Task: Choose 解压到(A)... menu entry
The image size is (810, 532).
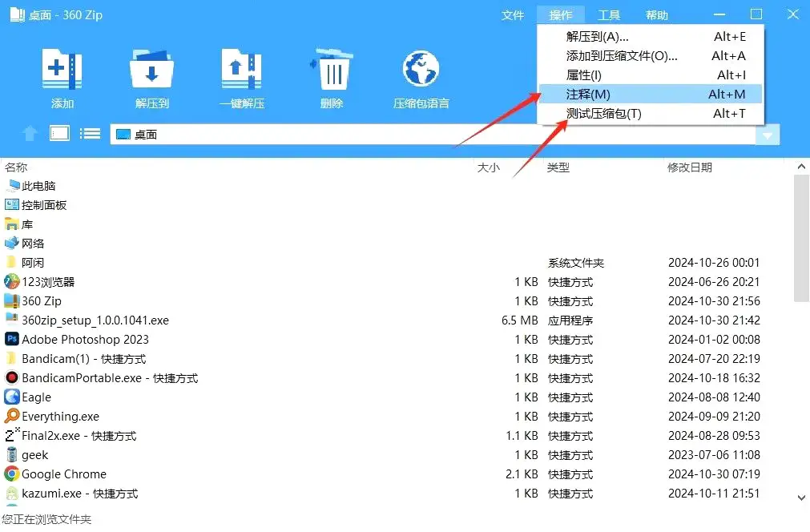Action: tap(651, 37)
